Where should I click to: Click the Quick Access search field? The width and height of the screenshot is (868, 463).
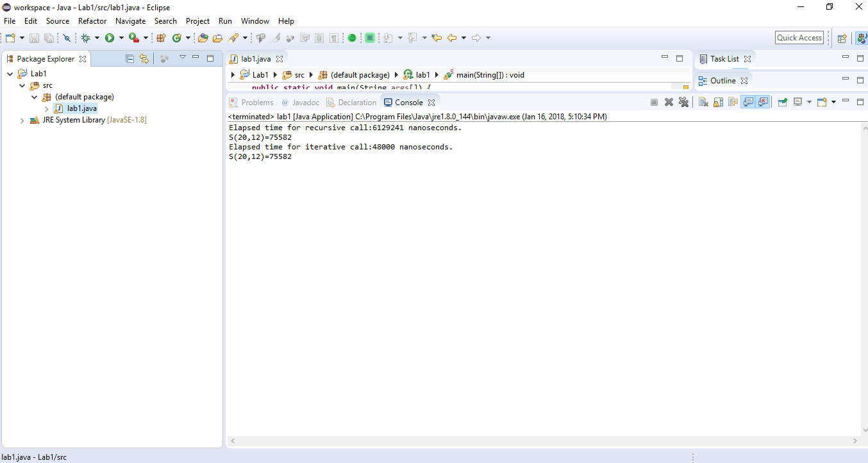799,38
